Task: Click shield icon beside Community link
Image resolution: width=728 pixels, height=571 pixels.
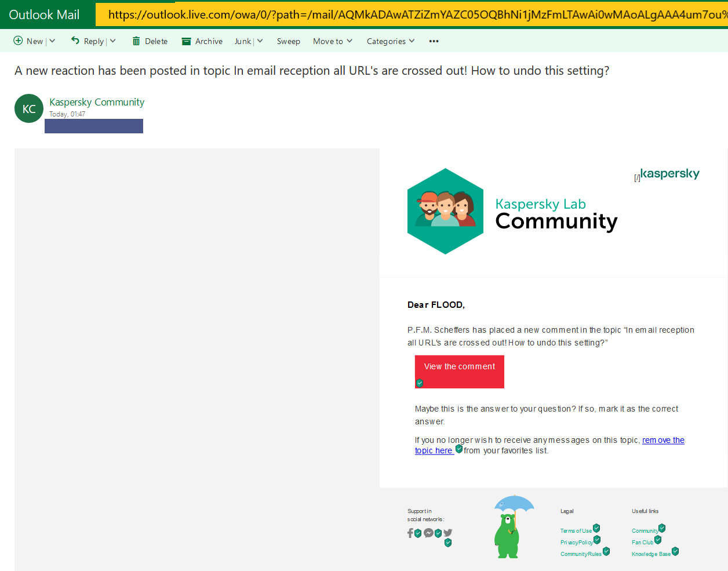Action: (x=662, y=528)
